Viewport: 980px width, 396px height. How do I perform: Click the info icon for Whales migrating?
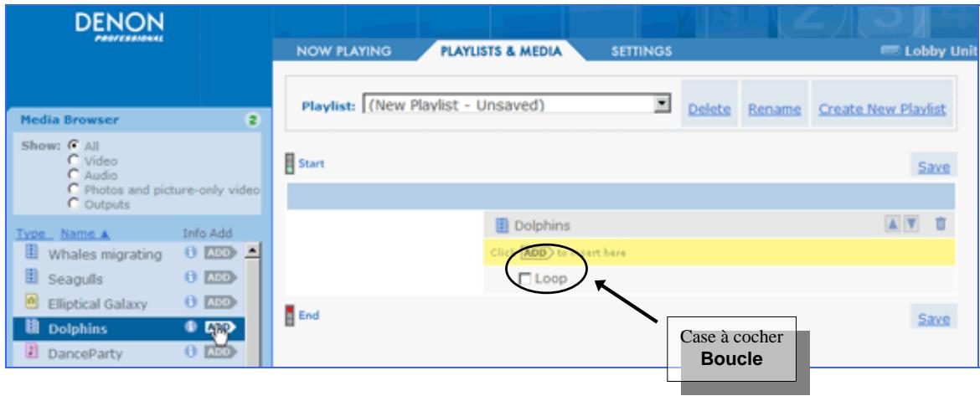[x=190, y=253]
